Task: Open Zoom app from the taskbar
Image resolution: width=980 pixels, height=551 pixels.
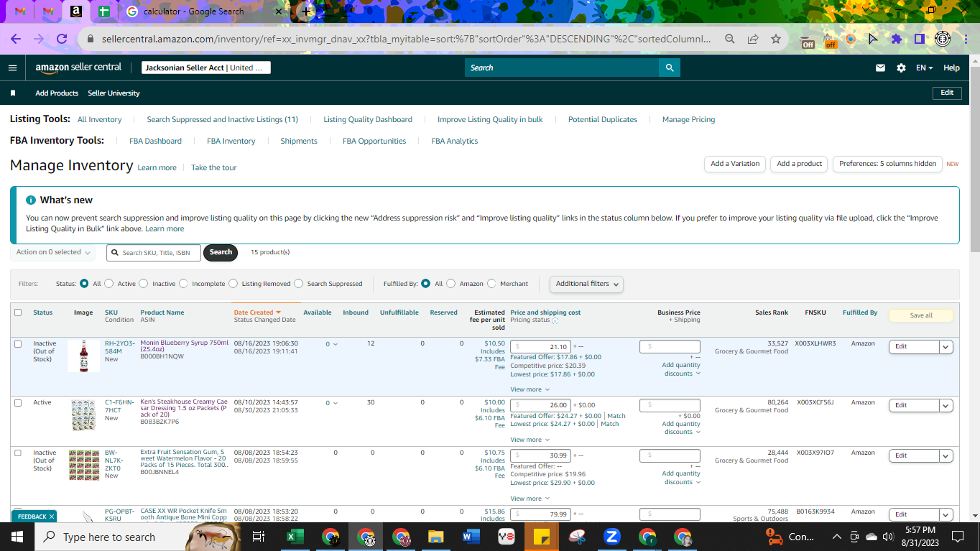Action: click(x=612, y=537)
